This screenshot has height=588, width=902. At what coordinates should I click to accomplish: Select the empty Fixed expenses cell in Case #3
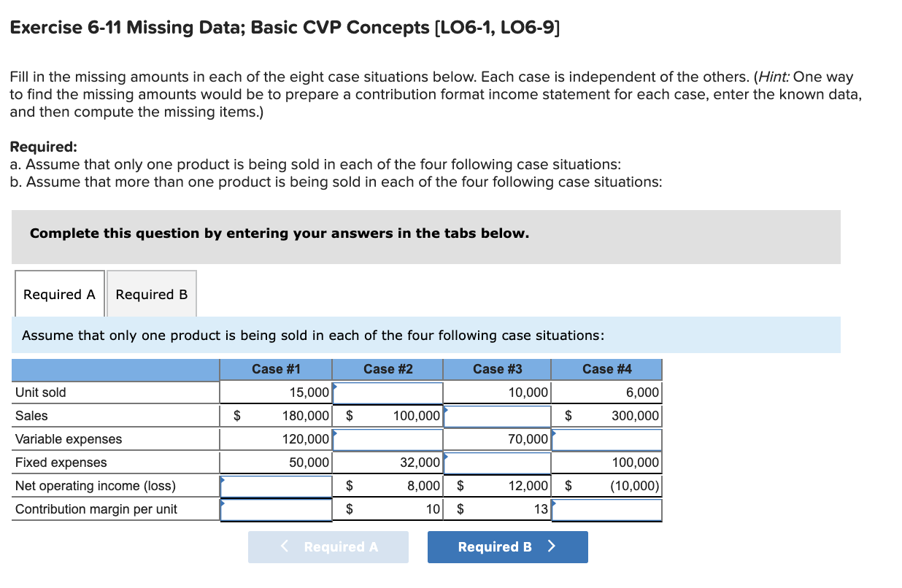pos(497,462)
